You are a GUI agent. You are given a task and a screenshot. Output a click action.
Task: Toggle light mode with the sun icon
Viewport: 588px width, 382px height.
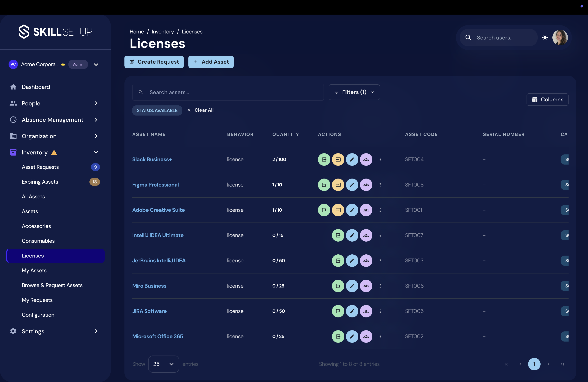[545, 38]
